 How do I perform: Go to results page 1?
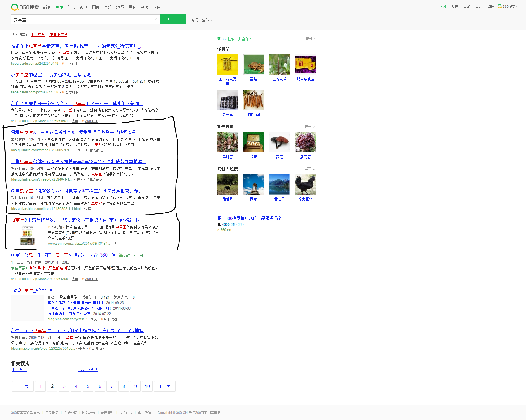[x=40, y=386]
